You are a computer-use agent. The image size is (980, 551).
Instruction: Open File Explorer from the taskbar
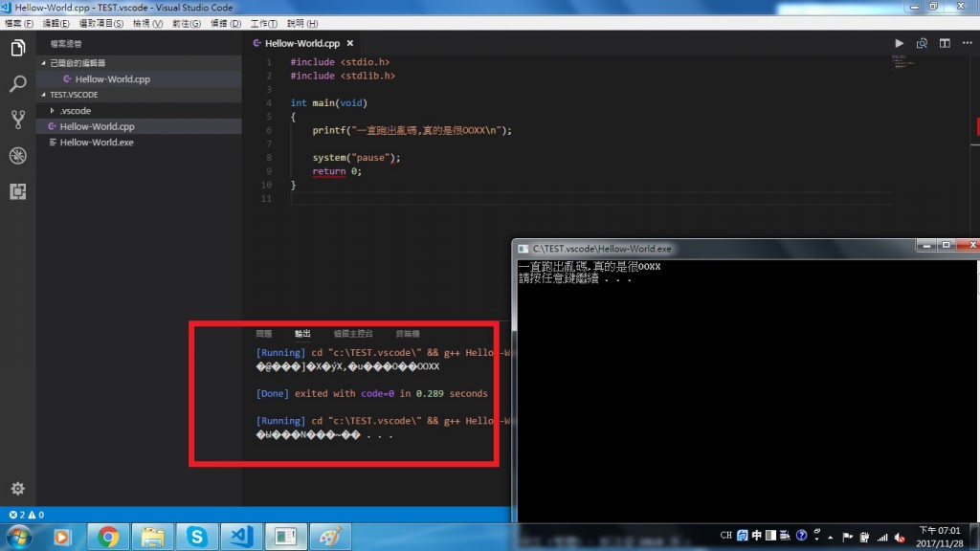152,537
